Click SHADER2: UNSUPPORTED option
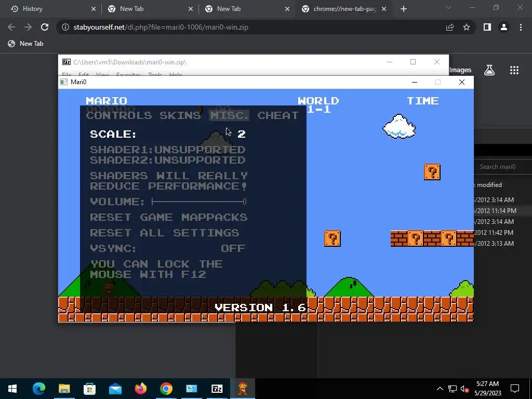The height and width of the screenshot is (399, 532). (x=168, y=160)
